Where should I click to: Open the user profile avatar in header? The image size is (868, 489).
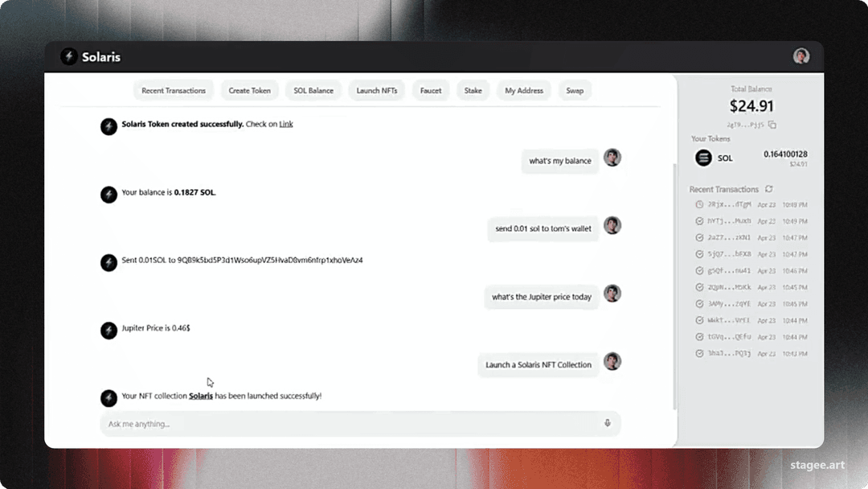(800, 56)
